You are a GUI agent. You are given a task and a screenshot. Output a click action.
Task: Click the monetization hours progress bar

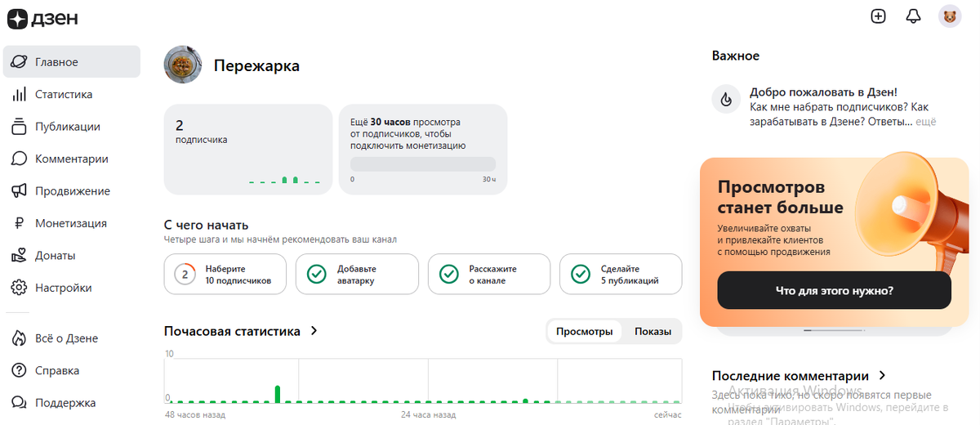click(x=423, y=164)
